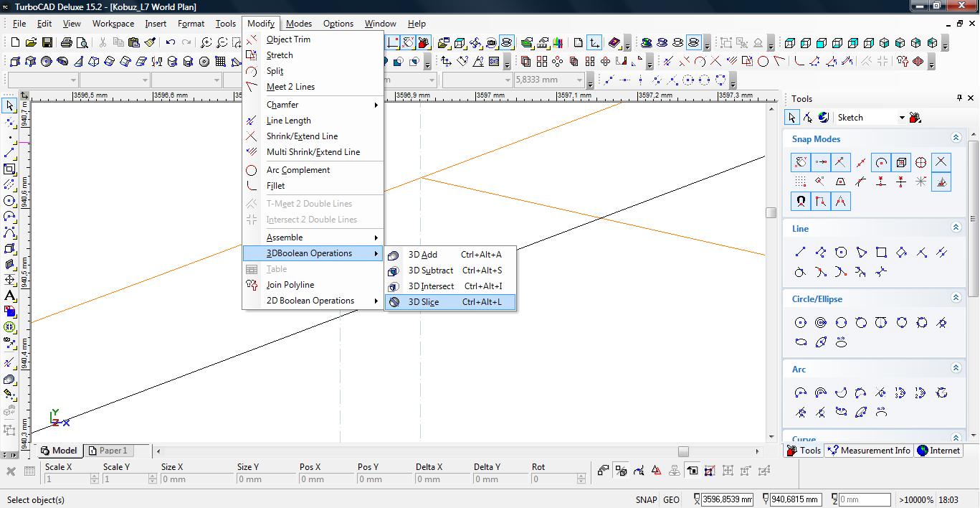Select the first Arc tool in the Arc palette
The width and height of the screenshot is (980, 508).
coord(801,392)
